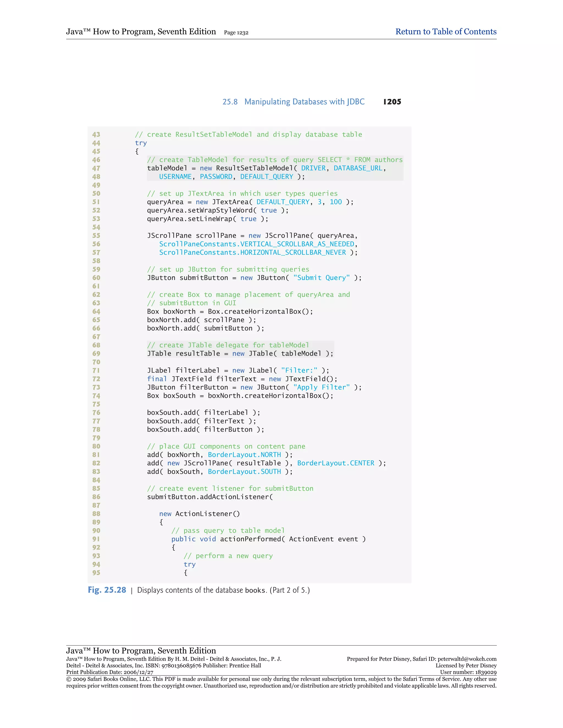Click the page number 1205
This screenshot has width=563, height=728.
coord(392,102)
